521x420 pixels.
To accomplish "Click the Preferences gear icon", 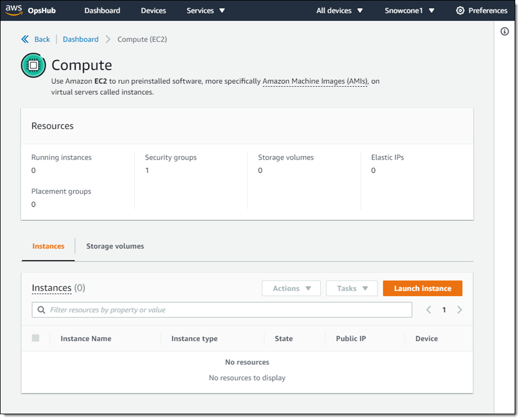I will click(460, 10).
